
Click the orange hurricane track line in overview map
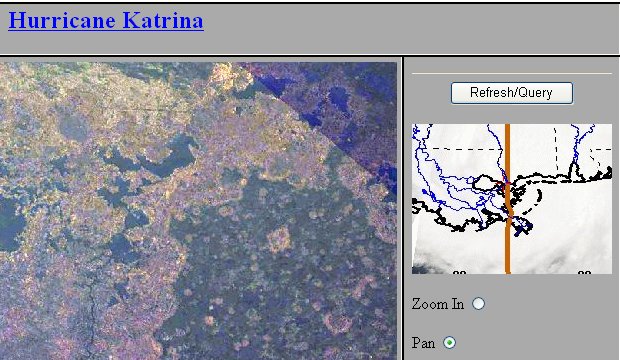point(508,245)
